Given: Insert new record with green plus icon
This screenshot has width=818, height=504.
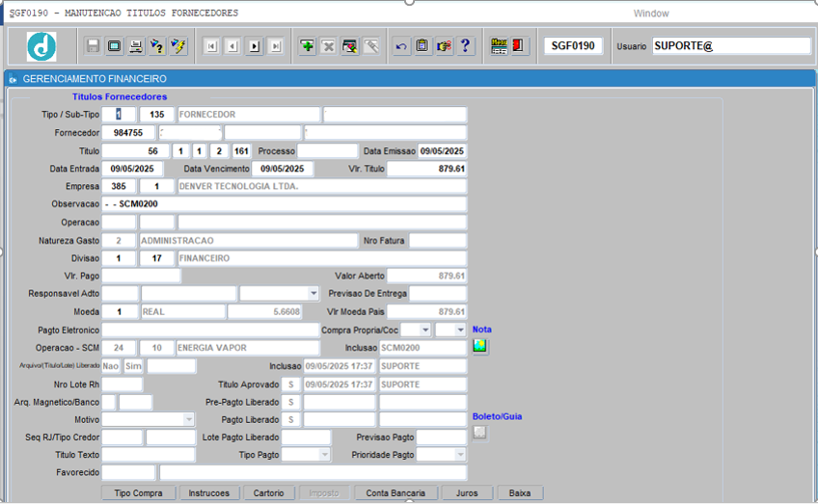Looking at the screenshot, I should click(x=308, y=46).
